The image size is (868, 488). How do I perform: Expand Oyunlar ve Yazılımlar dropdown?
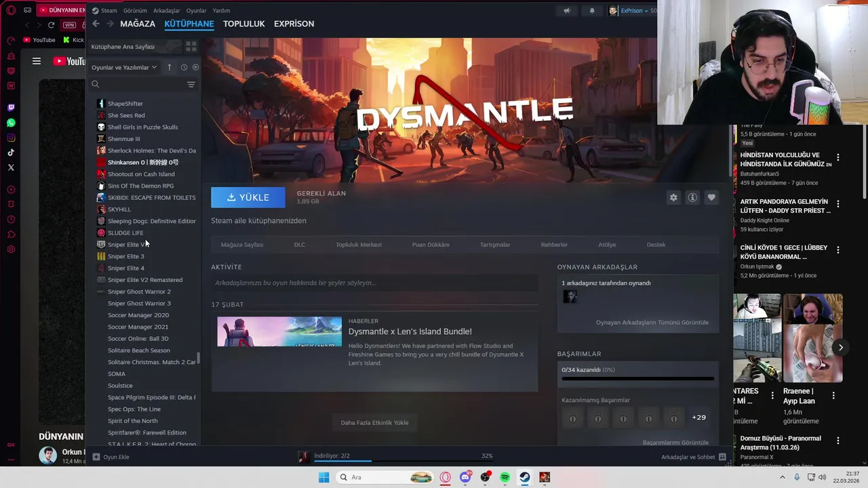point(124,67)
